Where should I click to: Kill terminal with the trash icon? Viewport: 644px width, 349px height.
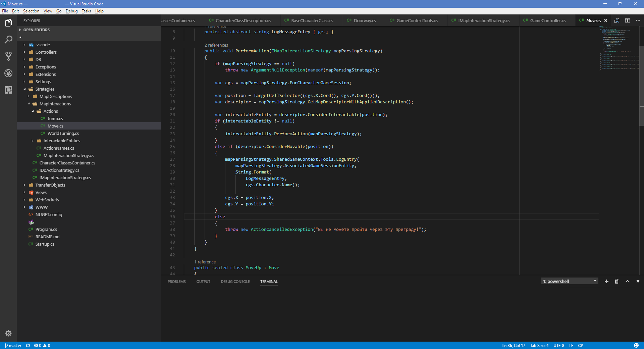point(616,282)
